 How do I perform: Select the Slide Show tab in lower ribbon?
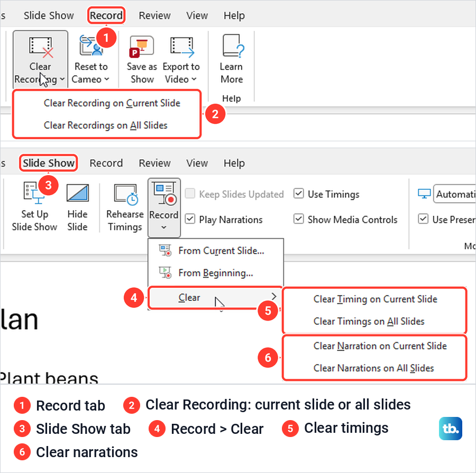[x=49, y=163]
